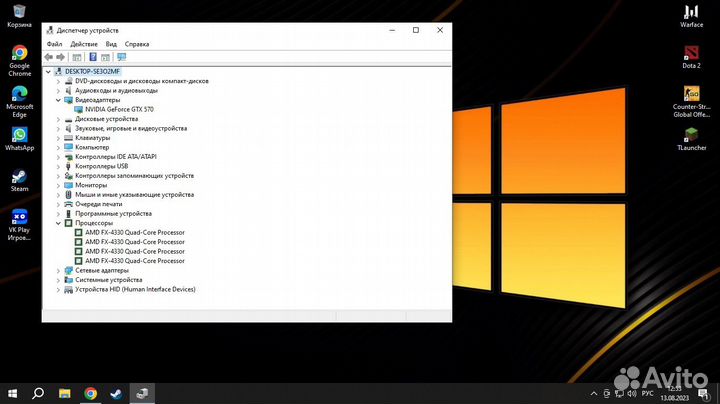720x404 pixels.
Task: Click the taskbar search magnifier
Action: click(39, 393)
